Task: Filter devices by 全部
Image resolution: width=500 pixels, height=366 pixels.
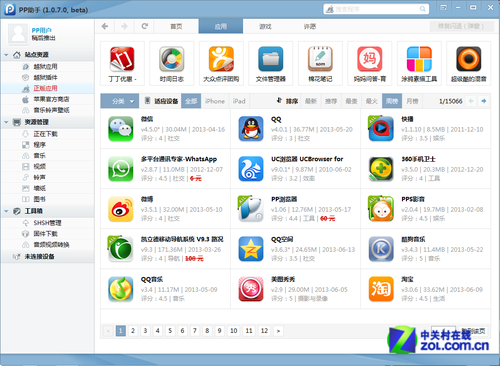Action: coord(191,101)
